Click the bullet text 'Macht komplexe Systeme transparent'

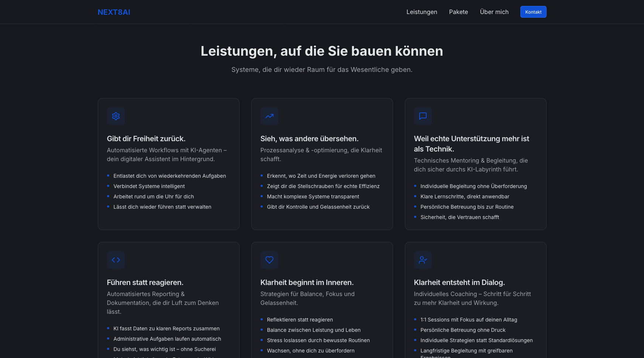tap(313, 197)
